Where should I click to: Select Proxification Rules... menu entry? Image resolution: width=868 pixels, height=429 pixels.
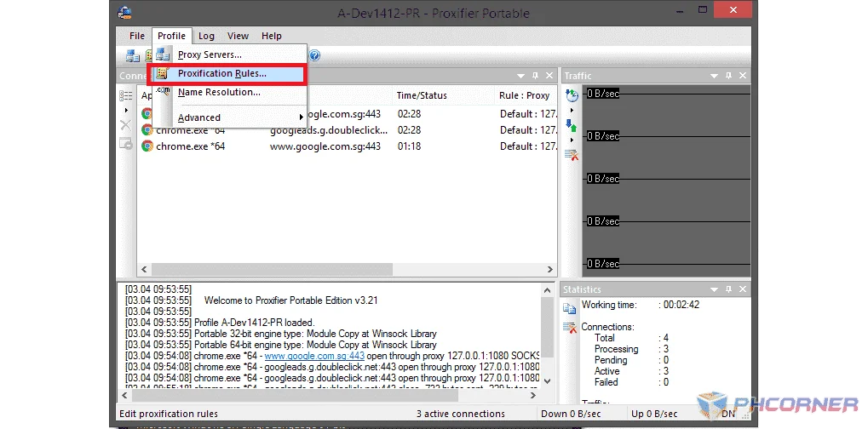(228, 73)
